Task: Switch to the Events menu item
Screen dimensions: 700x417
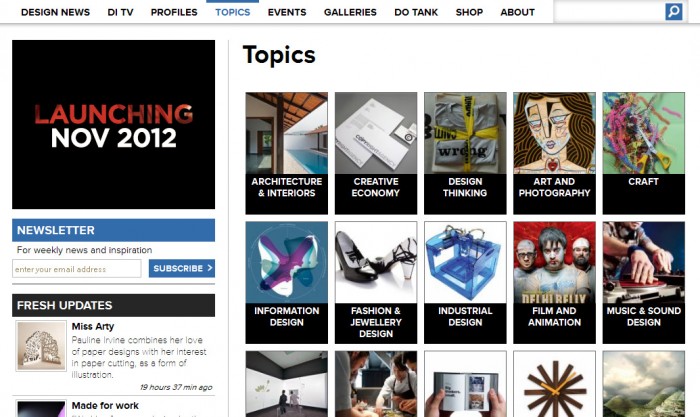Action: (x=287, y=13)
